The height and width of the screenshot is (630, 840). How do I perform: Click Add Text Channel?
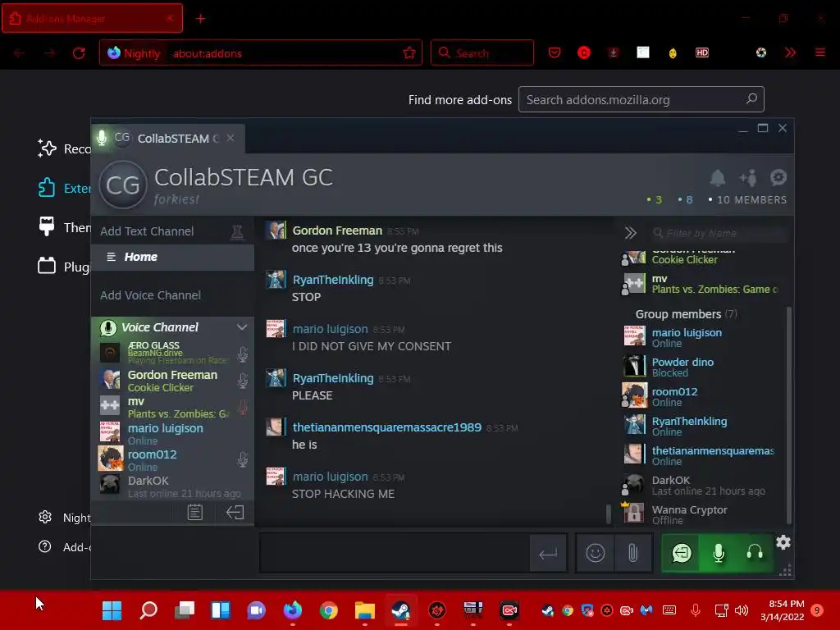147,231
